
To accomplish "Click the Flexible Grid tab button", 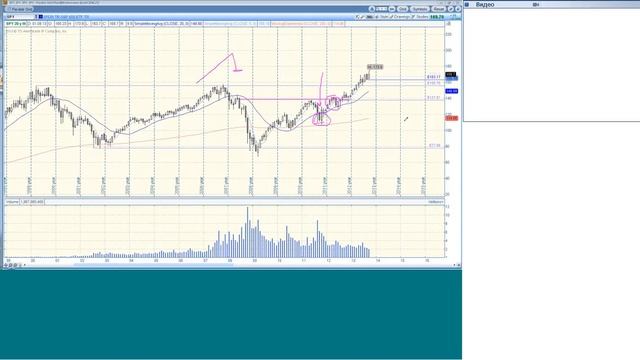I will 20,9.
